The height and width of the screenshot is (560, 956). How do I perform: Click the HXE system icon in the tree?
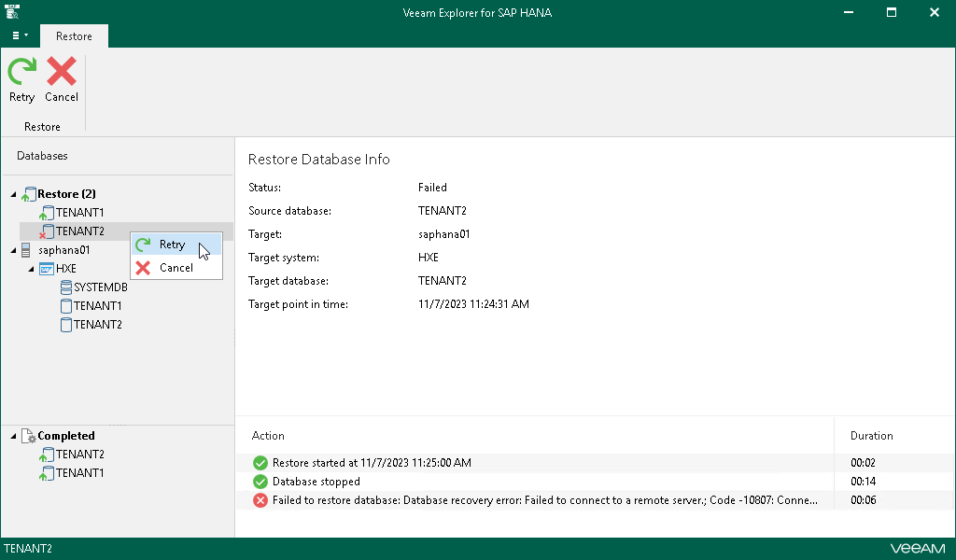[44, 268]
